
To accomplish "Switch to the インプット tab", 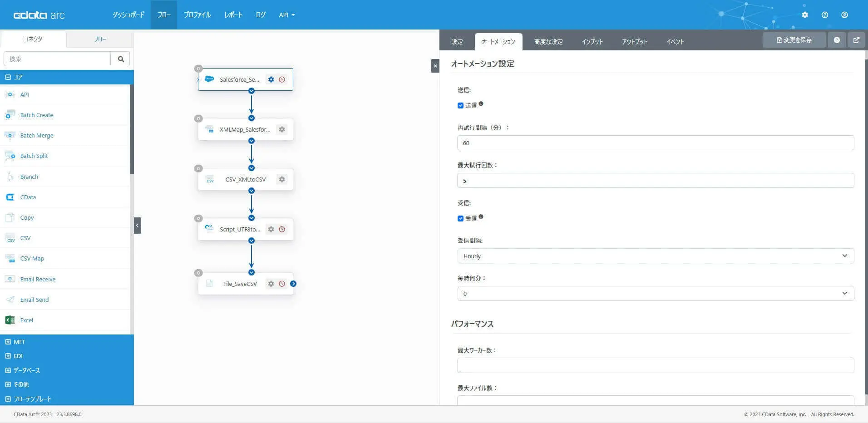I will (x=592, y=42).
